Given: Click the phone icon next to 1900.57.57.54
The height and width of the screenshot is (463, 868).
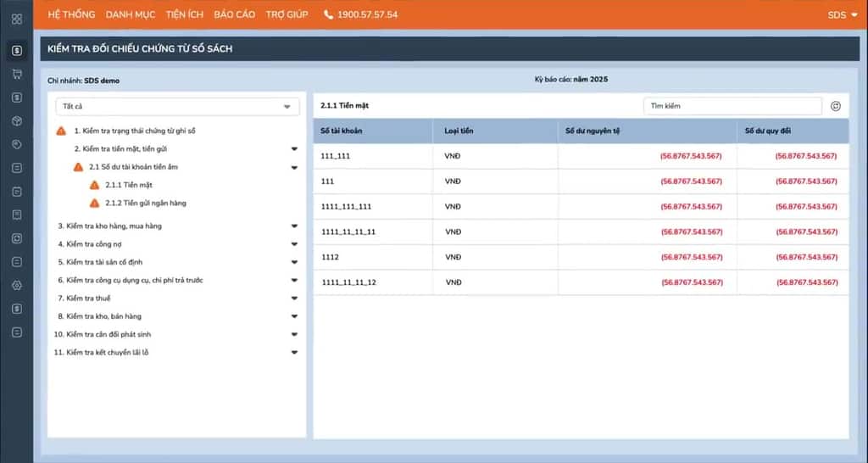Looking at the screenshot, I should pyautogui.click(x=328, y=14).
